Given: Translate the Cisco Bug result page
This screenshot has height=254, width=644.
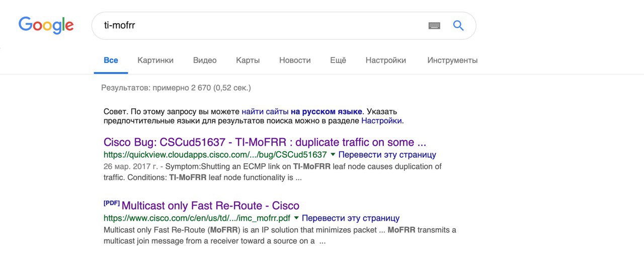Looking at the screenshot, I should point(387,155).
